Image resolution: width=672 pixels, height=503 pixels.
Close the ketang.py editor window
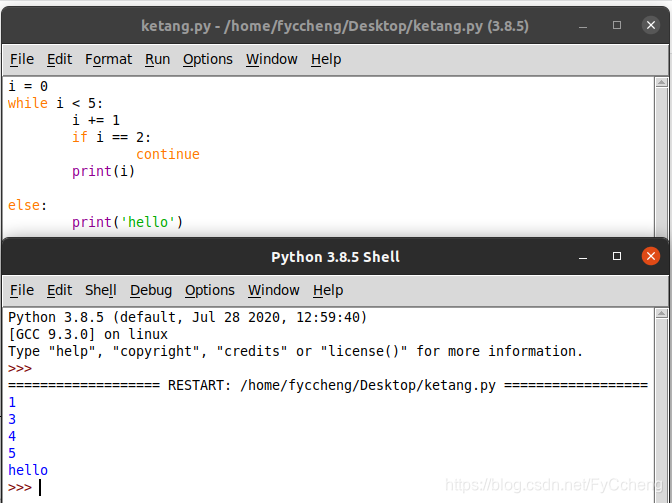tap(651, 25)
